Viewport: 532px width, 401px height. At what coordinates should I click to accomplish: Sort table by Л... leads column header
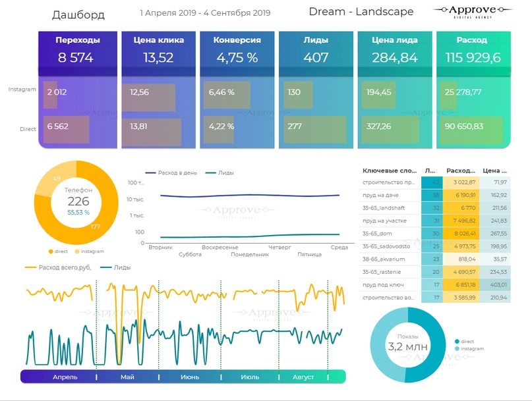pos(430,171)
